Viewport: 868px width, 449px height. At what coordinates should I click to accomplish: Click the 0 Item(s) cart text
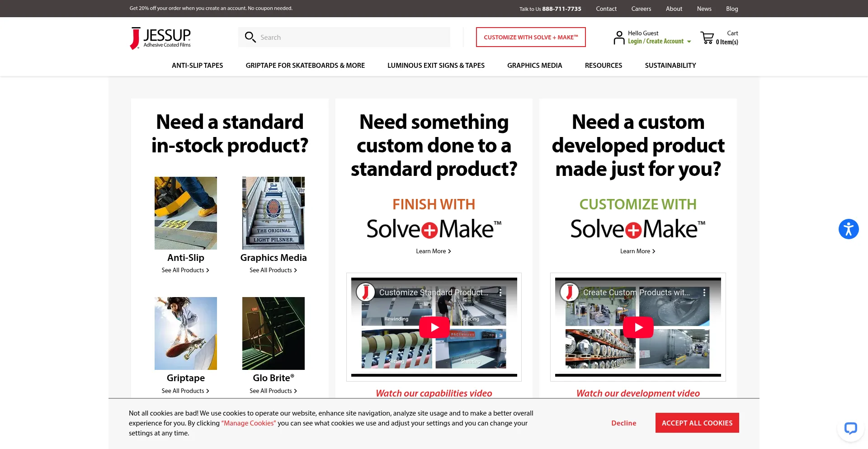click(727, 42)
